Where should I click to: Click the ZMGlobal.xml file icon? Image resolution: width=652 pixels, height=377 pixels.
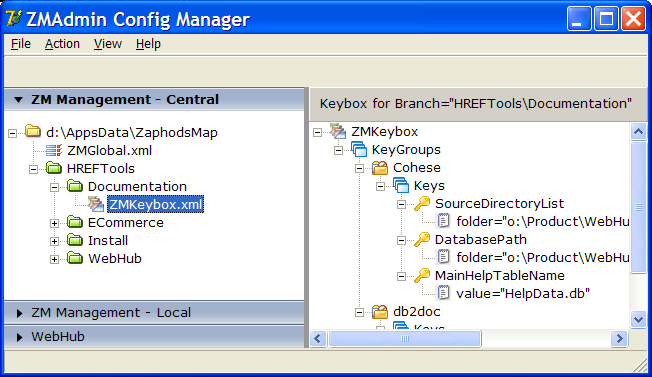[54, 150]
